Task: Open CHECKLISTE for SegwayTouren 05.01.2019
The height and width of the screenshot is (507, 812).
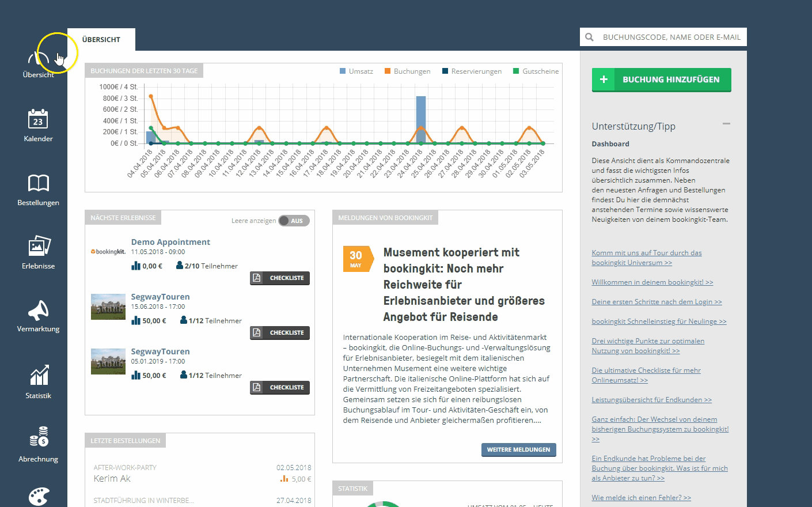Action: (280, 387)
